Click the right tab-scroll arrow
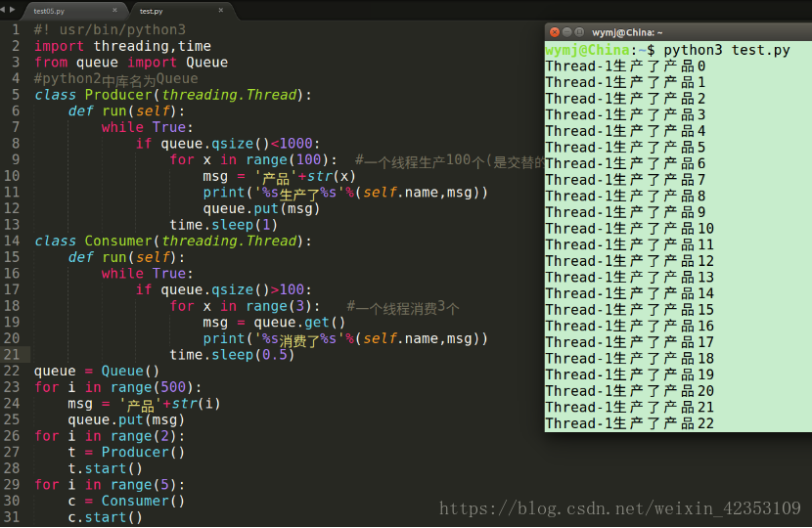Image resolution: width=812 pixels, height=528 pixels. click(13, 10)
